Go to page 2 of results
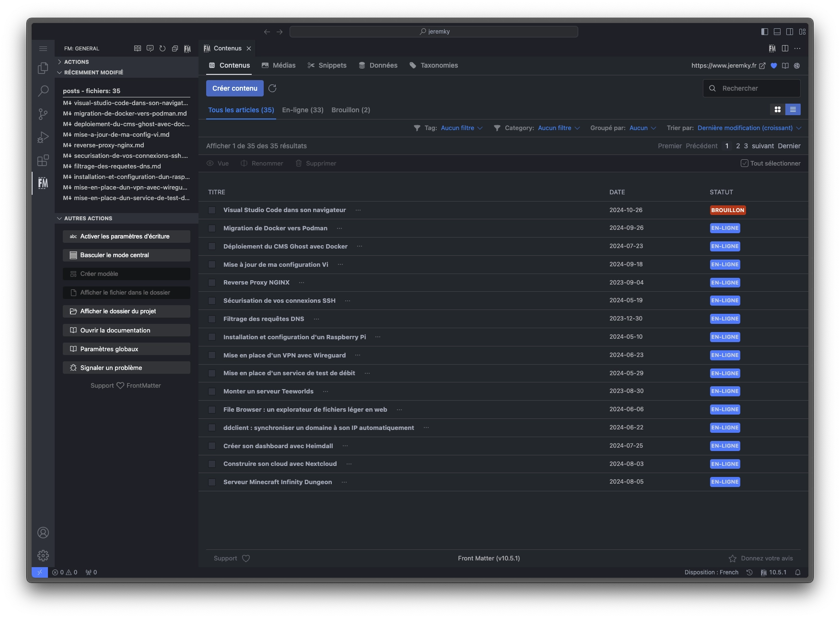 pos(738,146)
